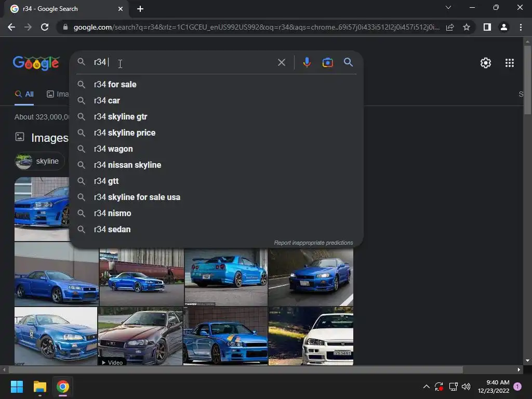Bookmark this tab with the star icon
This screenshot has height=399, width=532.
pos(467,27)
